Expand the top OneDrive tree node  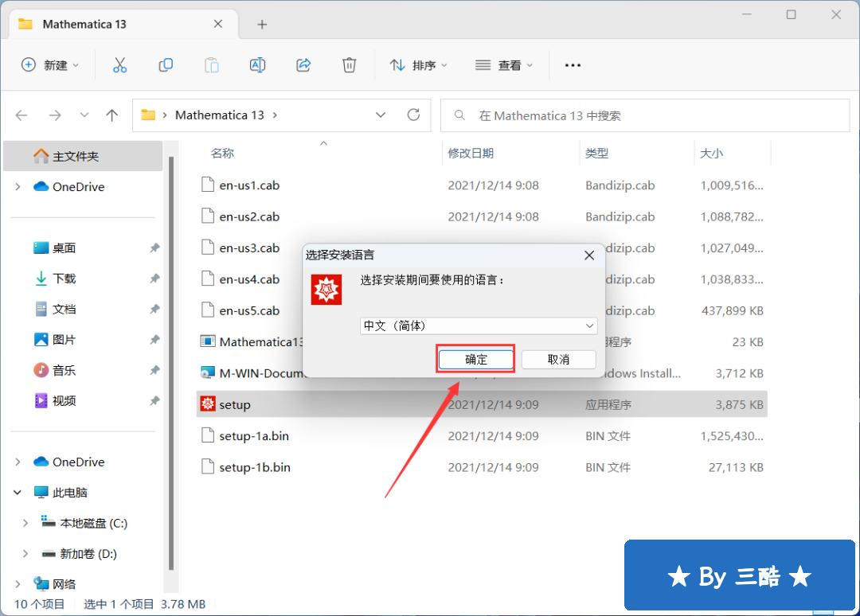tap(18, 187)
